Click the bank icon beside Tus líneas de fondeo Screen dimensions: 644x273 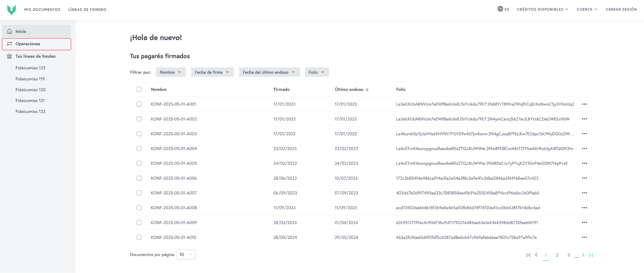[10, 56]
